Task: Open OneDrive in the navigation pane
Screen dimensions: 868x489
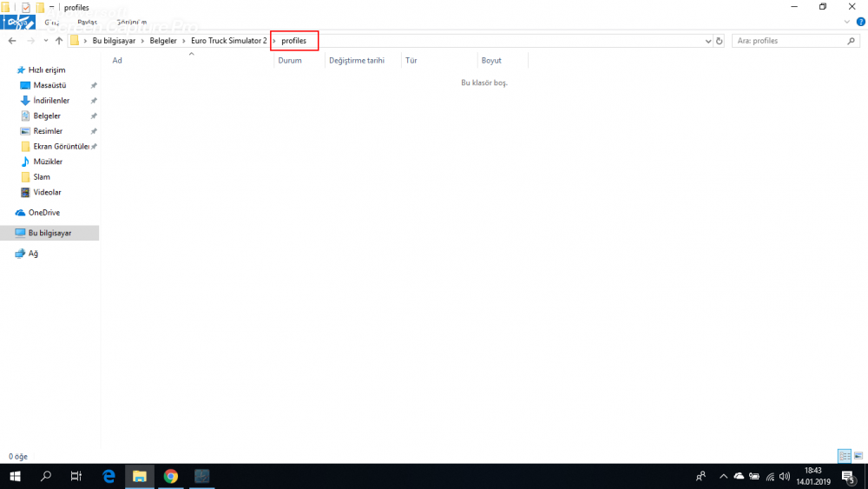Action: pos(43,213)
